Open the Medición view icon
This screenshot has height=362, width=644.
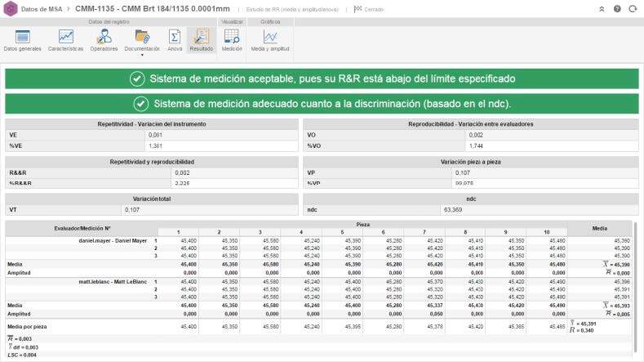[232, 40]
